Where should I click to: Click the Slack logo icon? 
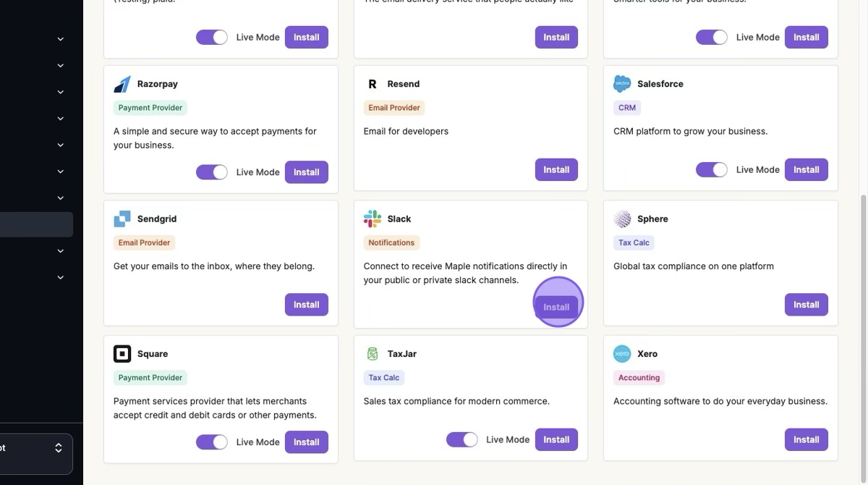click(x=373, y=219)
